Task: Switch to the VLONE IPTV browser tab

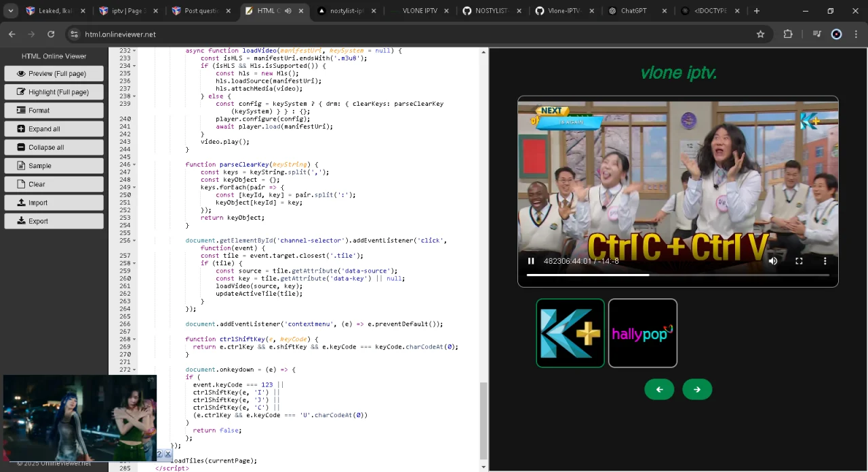Action: [x=420, y=11]
